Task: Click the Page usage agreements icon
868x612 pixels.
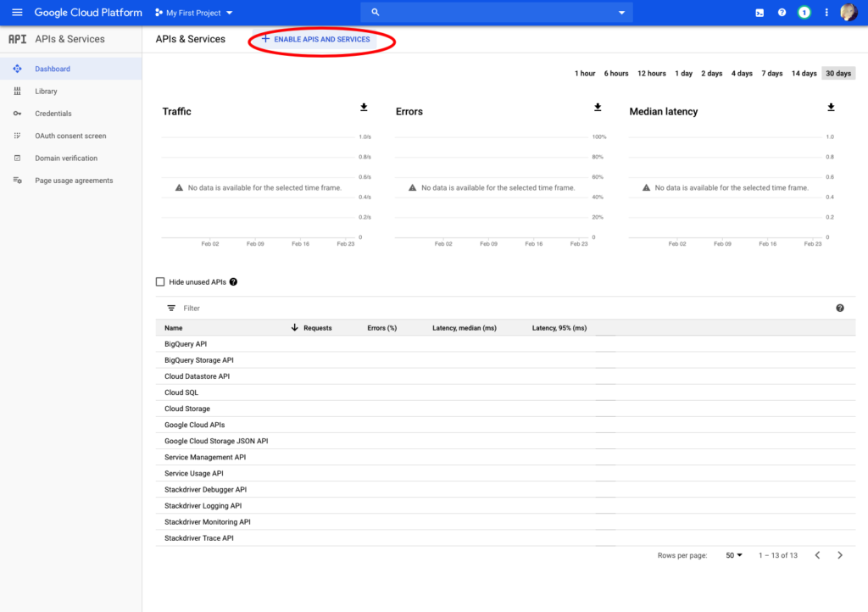Action: pyautogui.click(x=17, y=181)
